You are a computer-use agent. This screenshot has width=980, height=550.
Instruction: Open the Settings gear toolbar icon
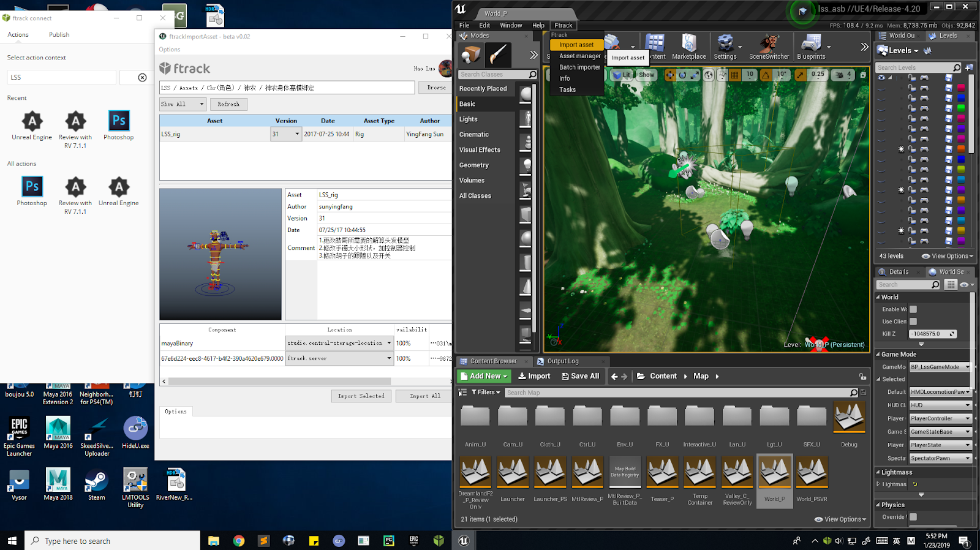[x=725, y=47]
